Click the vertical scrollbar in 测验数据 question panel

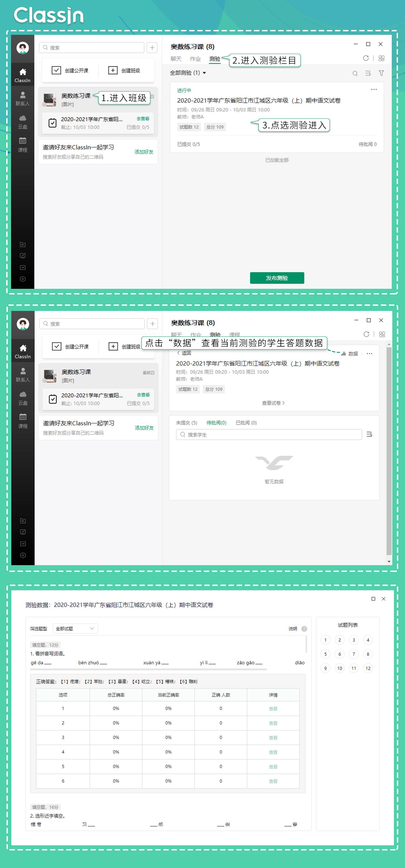tap(306, 644)
